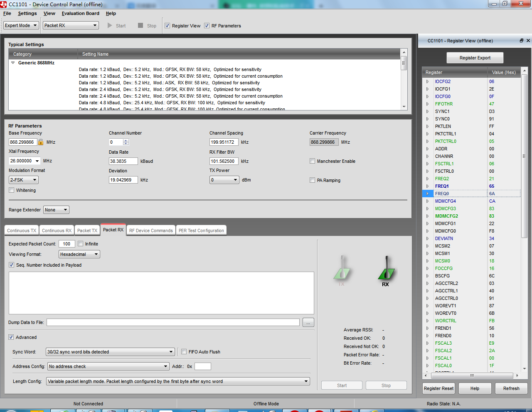
Task: Open the File menu
Action: (7, 13)
